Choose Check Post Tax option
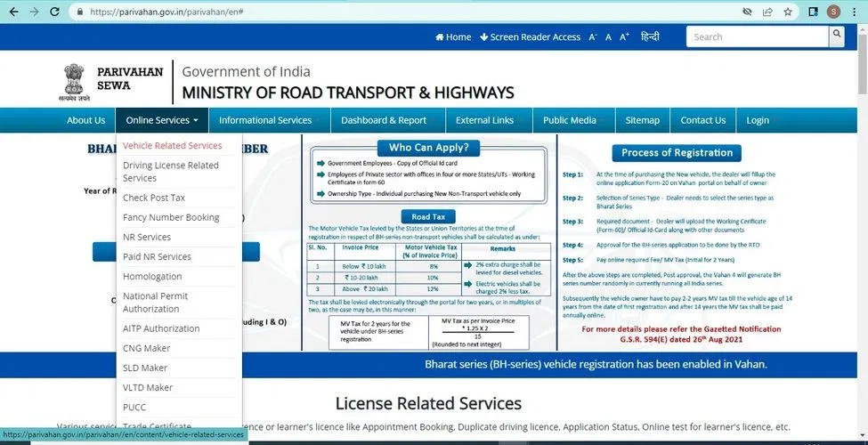This screenshot has width=868, height=445. [x=154, y=198]
